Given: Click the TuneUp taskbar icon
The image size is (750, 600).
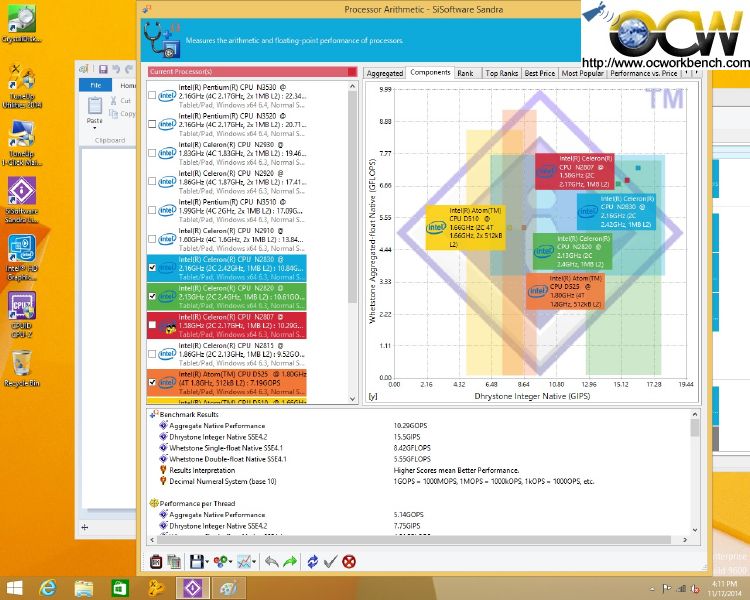Looking at the screenshot, I should click(156, 588).
